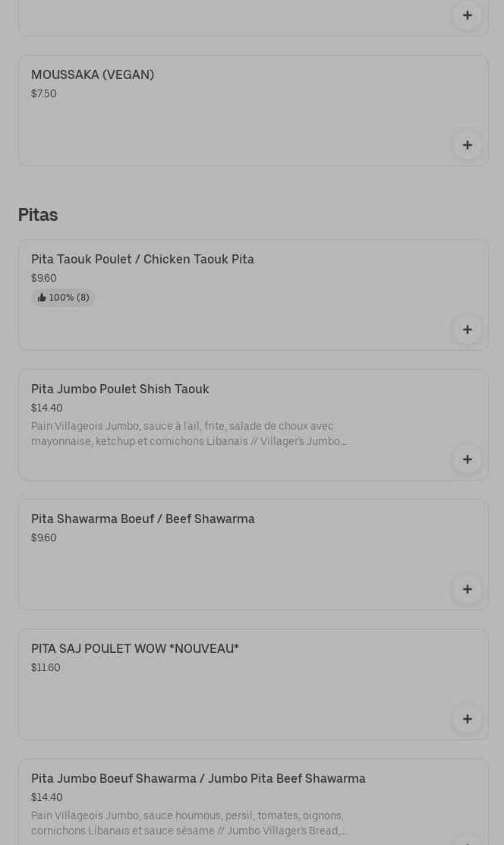Image resolution: width=504 pixels, height=845 pixels.
Task: Open Pita Jumbo Poulet Shish Taouk title
Action: click(x=120, y=389)
